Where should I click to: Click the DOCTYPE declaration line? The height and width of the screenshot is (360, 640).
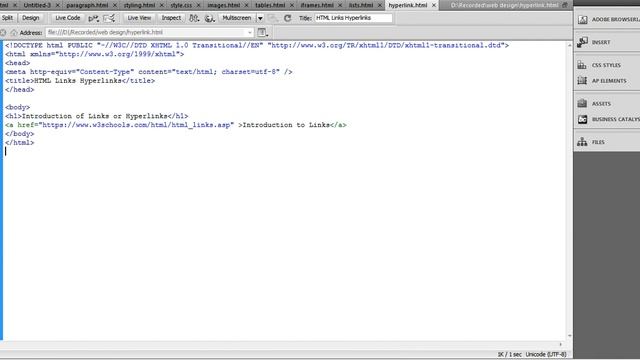(257, 45)
